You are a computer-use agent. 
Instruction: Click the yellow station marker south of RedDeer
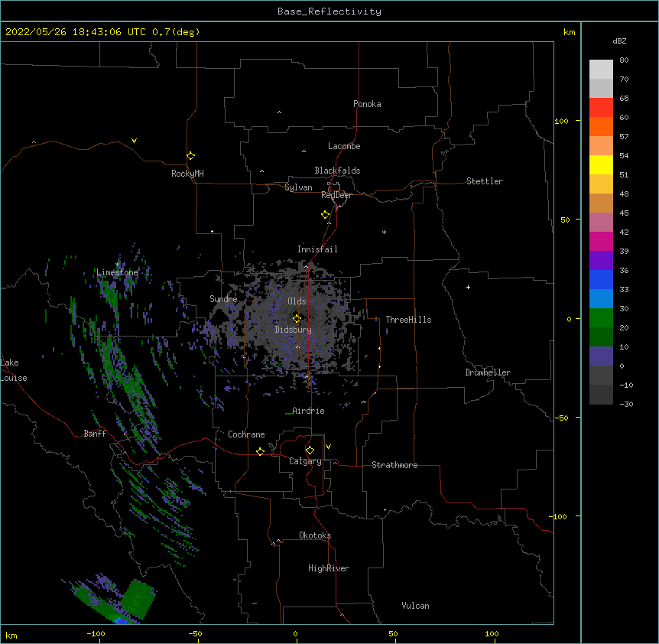[326, 215]
